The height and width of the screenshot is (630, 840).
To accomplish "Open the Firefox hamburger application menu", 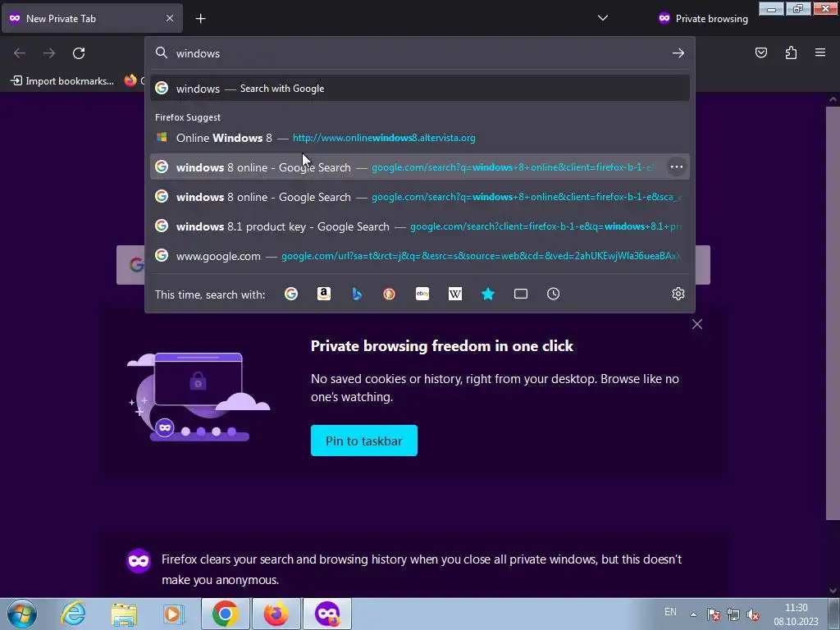I will [x=820, y=52].
